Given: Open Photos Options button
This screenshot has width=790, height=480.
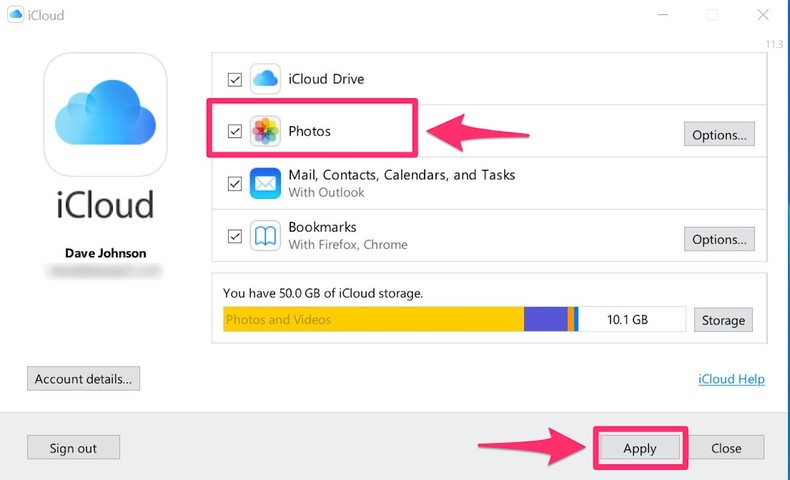Looking at the screenshot, I should [719, 134].
